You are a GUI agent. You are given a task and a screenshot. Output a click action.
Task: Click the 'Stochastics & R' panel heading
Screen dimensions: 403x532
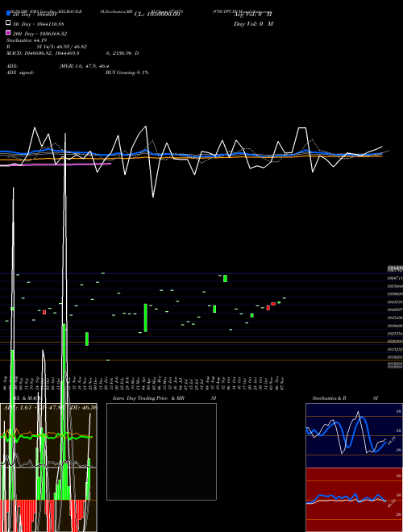(x=330, y=398)
